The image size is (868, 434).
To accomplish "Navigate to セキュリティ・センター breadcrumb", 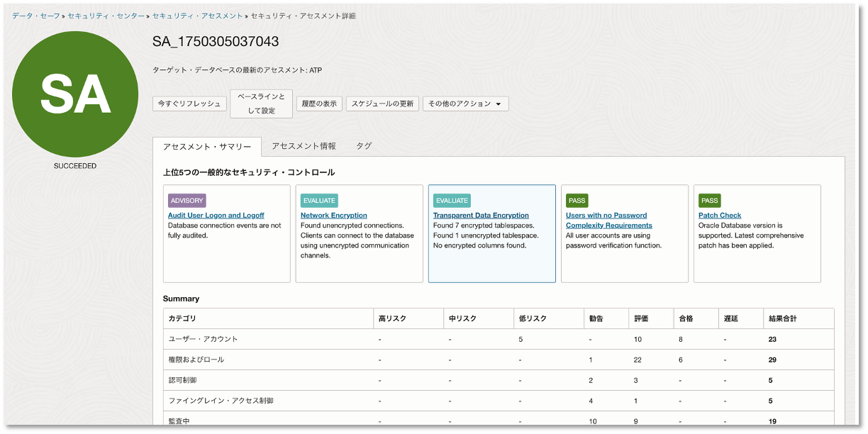I will (106, 16).
